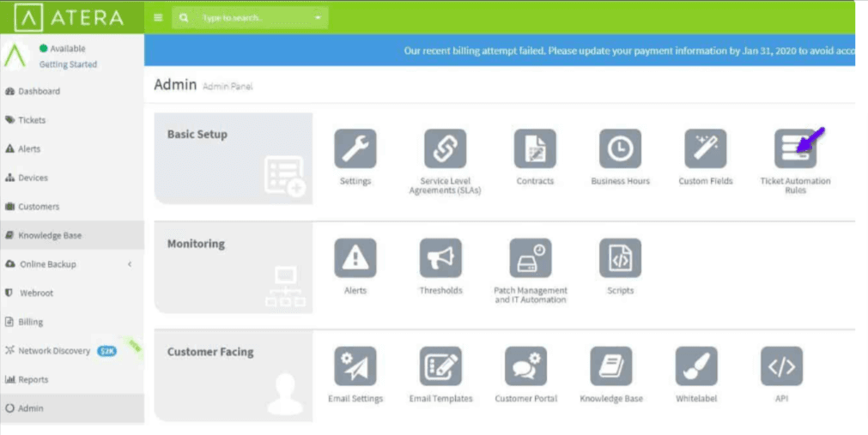Open the API code brackets icon
This screenshot has width=868, height=435.
(781, 366)
